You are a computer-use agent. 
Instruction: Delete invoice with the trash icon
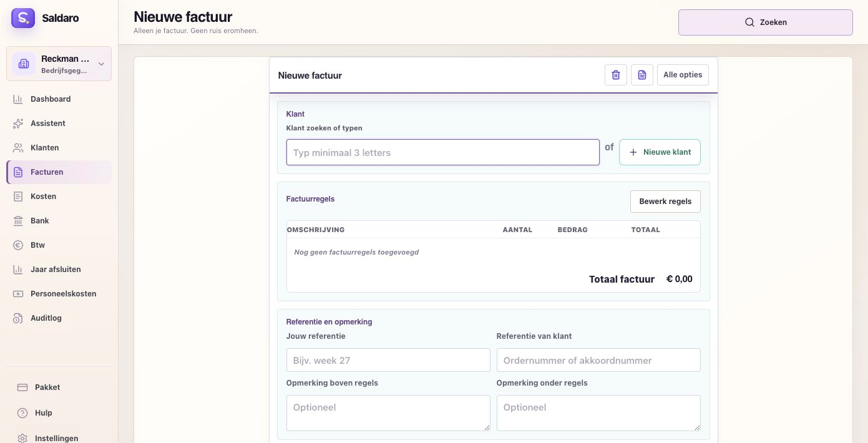(x=616, y=75)
